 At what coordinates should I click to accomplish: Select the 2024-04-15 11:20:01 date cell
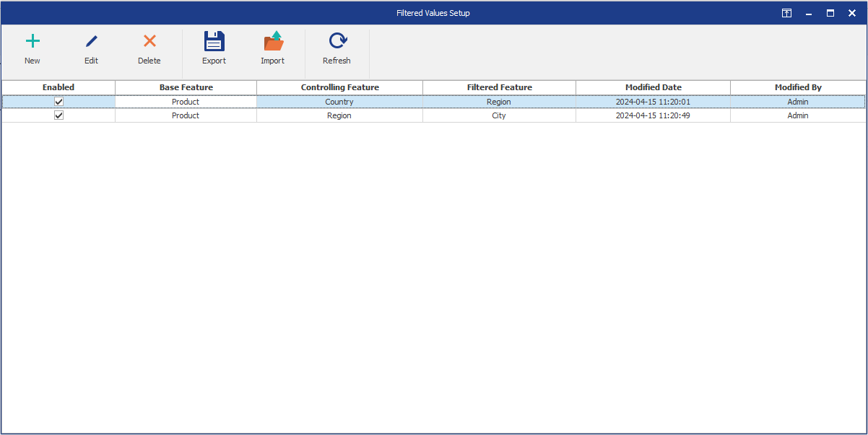(654, 102)
